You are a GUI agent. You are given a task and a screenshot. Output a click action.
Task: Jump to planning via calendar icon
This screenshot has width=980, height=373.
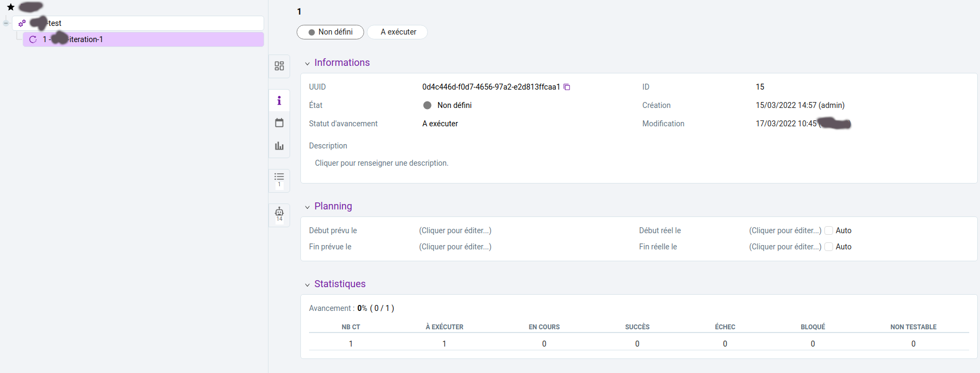[279, 123]
